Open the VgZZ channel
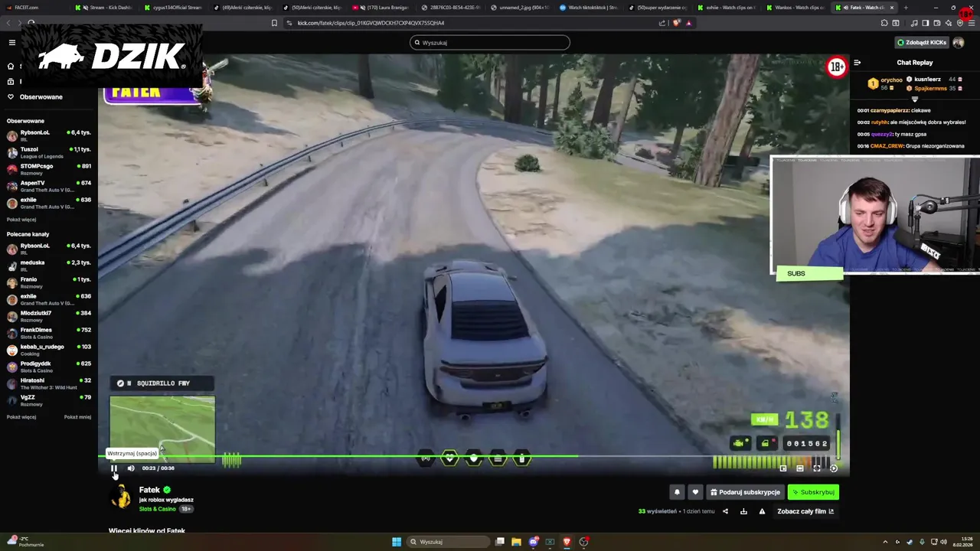Screen dimensions: 980x551 [x=49, y=401]
